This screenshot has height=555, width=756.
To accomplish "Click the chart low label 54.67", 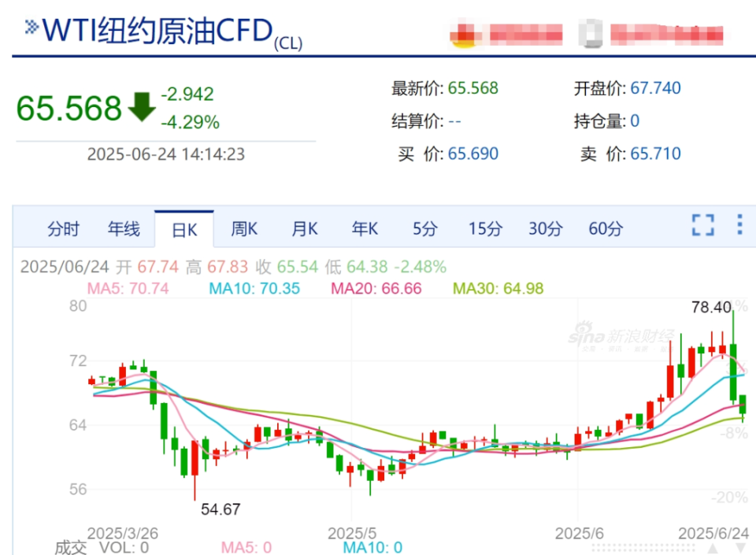I will 220,509.
